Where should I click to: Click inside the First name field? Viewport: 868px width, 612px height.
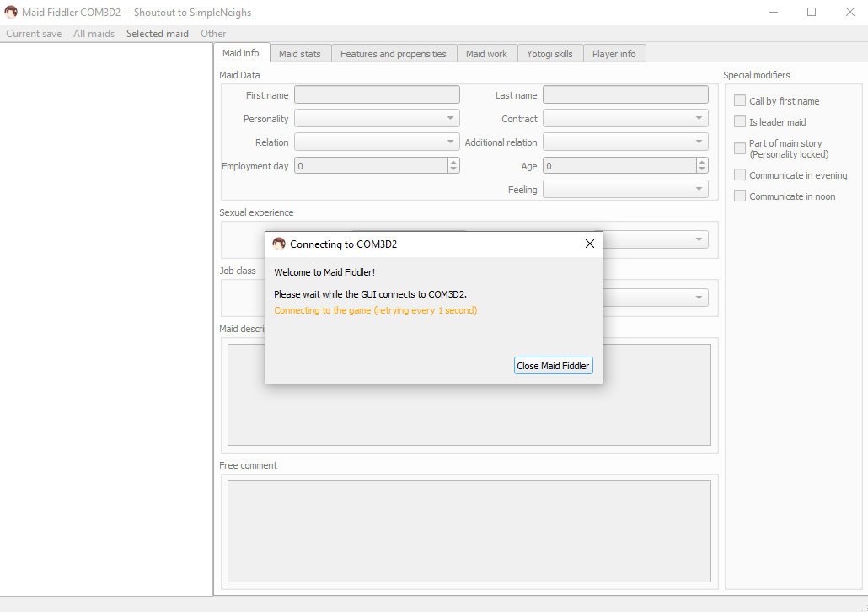[377, 94]
